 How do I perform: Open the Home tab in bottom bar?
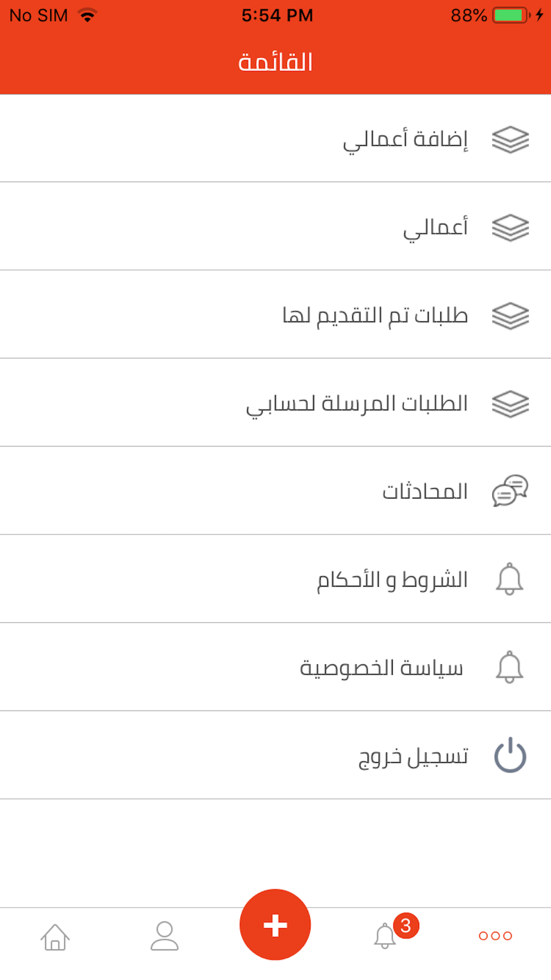click(55, 937)
